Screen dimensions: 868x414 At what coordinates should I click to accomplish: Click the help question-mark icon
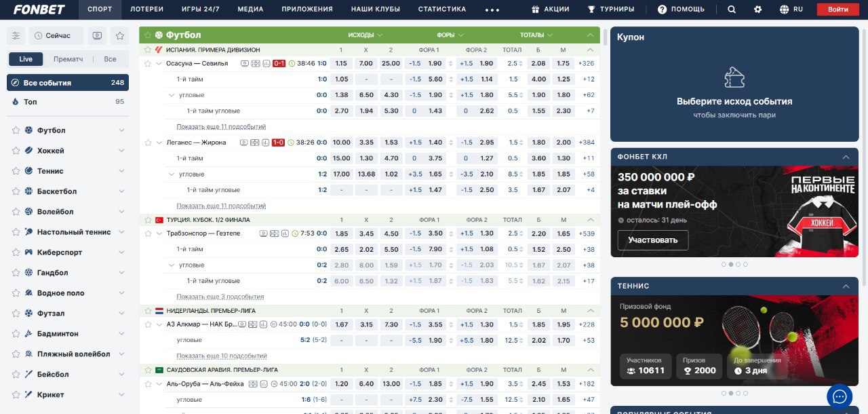(662, 10)
